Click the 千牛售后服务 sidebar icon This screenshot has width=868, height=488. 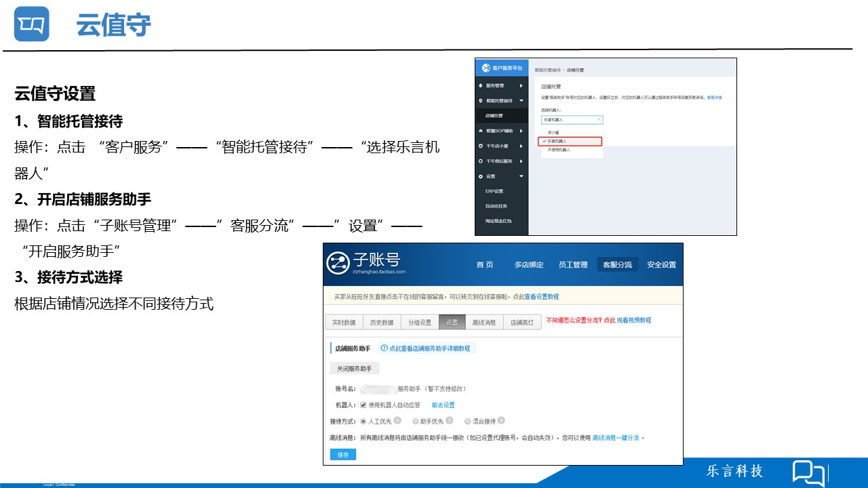[480, 161]
